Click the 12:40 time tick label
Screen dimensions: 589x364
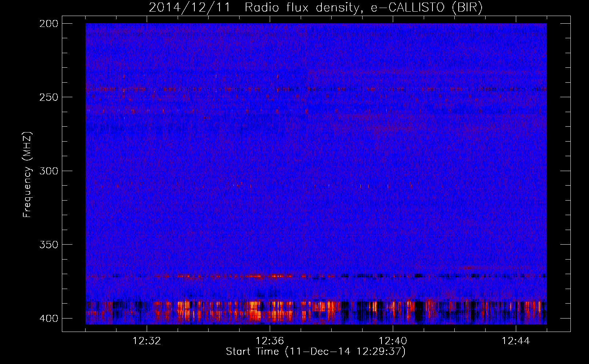[x=393, y=341]
